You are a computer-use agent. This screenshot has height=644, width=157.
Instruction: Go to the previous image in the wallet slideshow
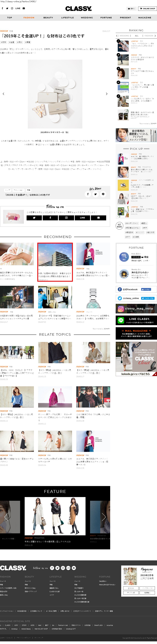(x=3, y=94)
